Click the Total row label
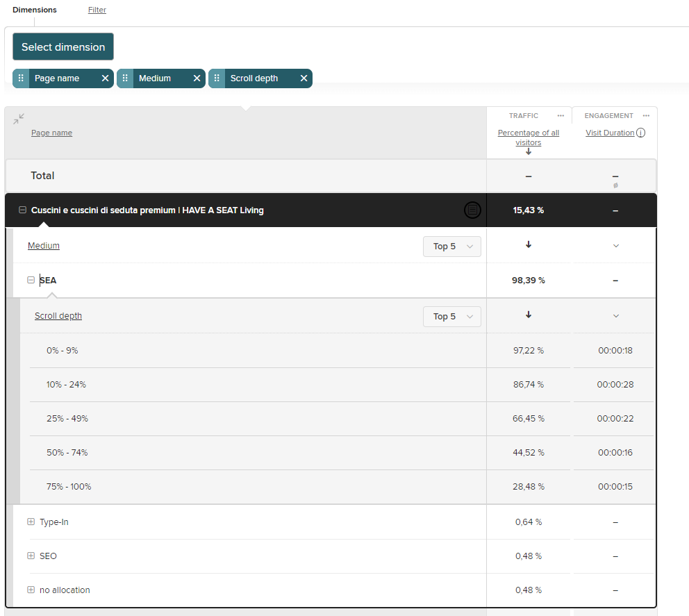The width and height of the screenshot is (689, 616). click(x=42, y=176)
